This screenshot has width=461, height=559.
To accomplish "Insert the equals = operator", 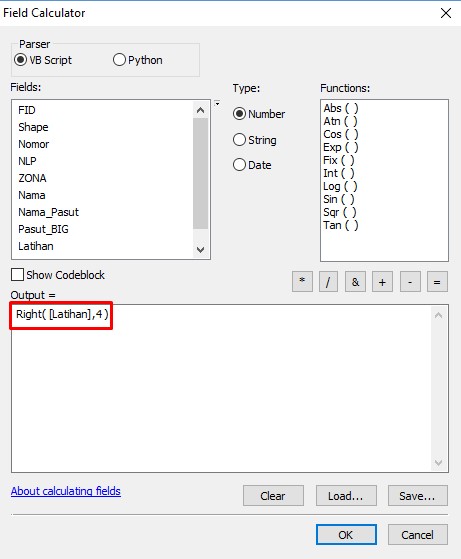I will coord(437,282).
